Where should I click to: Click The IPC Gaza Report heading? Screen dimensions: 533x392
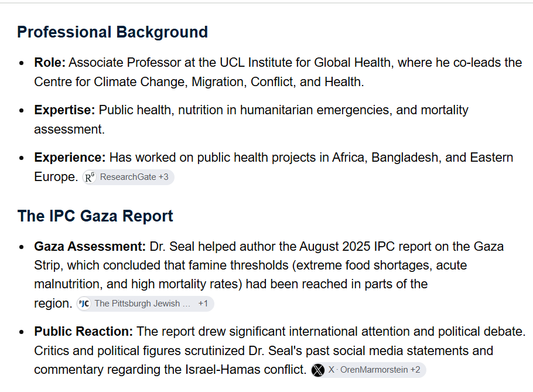pyautogui.click(x=95, y=216)
